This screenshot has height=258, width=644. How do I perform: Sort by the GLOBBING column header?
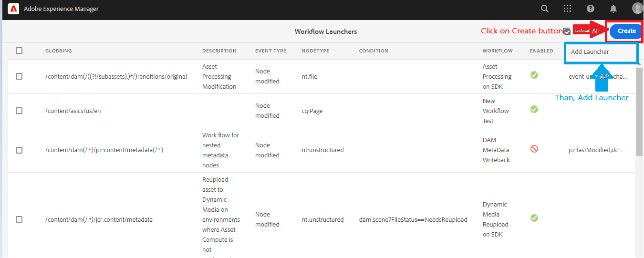click(x=58, y=51)
